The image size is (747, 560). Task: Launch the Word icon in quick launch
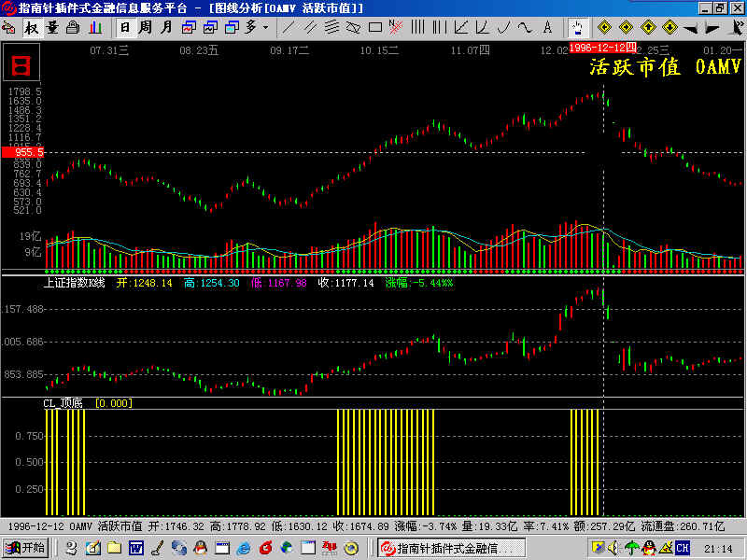[x=135, y=548]
